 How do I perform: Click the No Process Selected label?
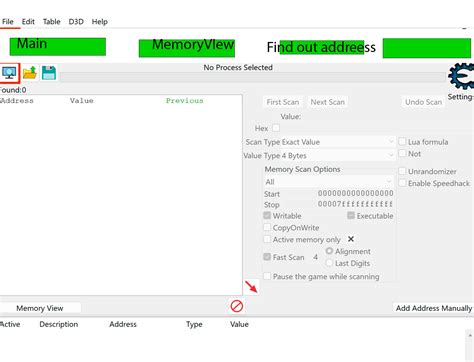tap(238, 67)
